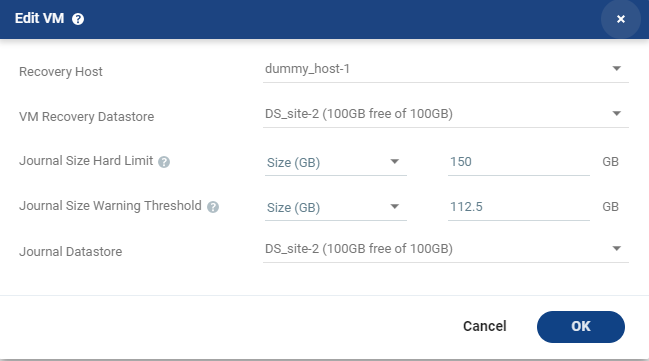Open Hard Limit Size (GB) unit dropdown
Screen dimensions: 649x361
[335, 162]
